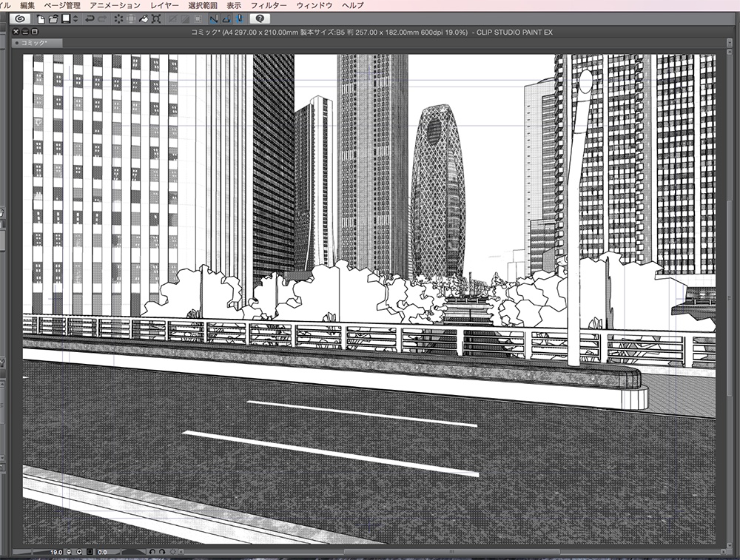Toggle snap to grid
The height and width of the screenshot is (560, 740).
240,18
